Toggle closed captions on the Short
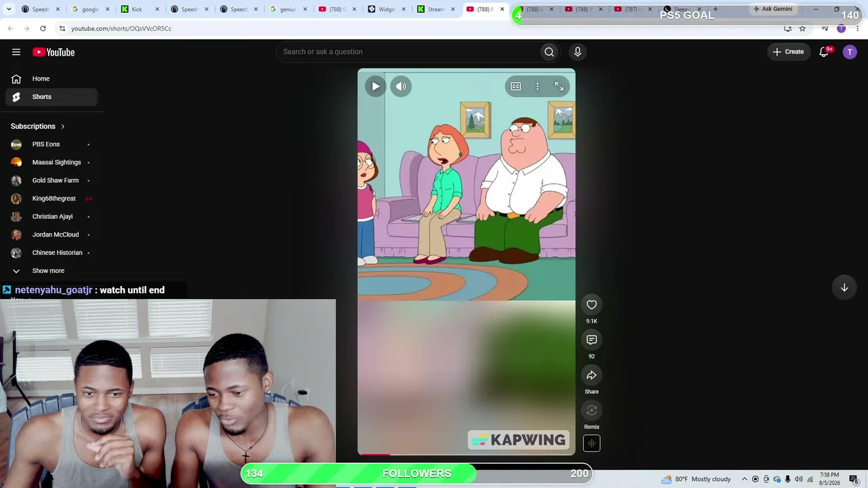 [516, 86]
